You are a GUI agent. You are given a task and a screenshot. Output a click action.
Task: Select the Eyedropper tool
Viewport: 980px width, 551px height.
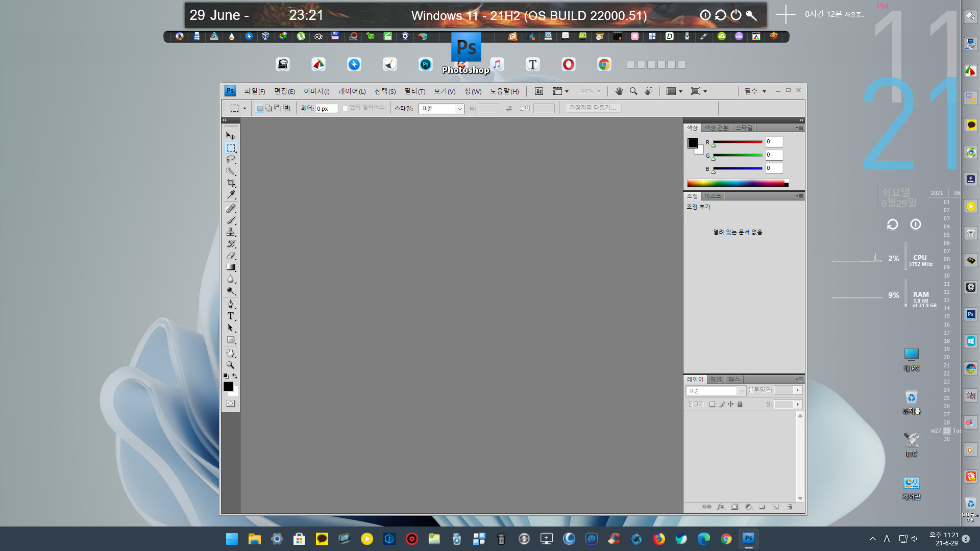point(231,195)
